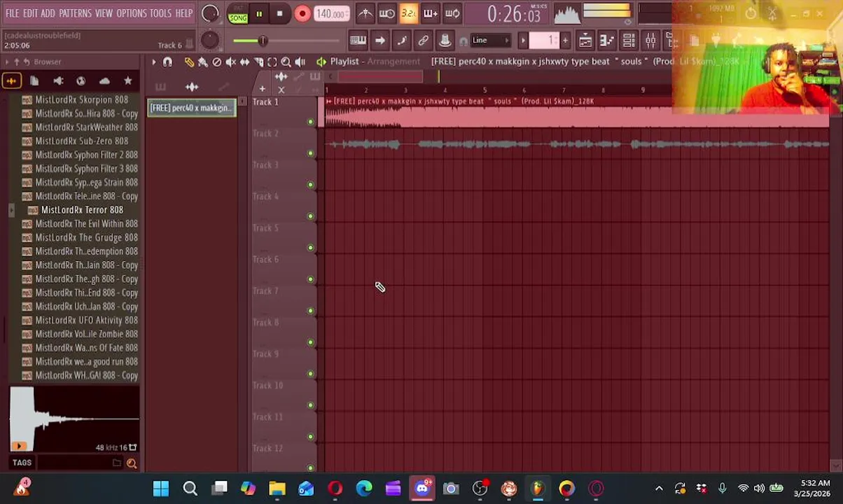Select the Select tool in playlist toolbar
Screen dimensions: 843x504
[x=272, y=62]
